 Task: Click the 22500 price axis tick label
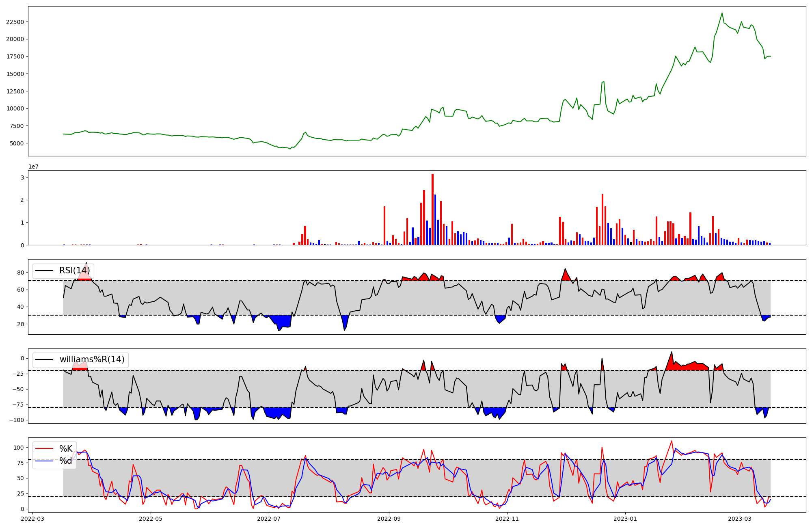coord(15,22)
